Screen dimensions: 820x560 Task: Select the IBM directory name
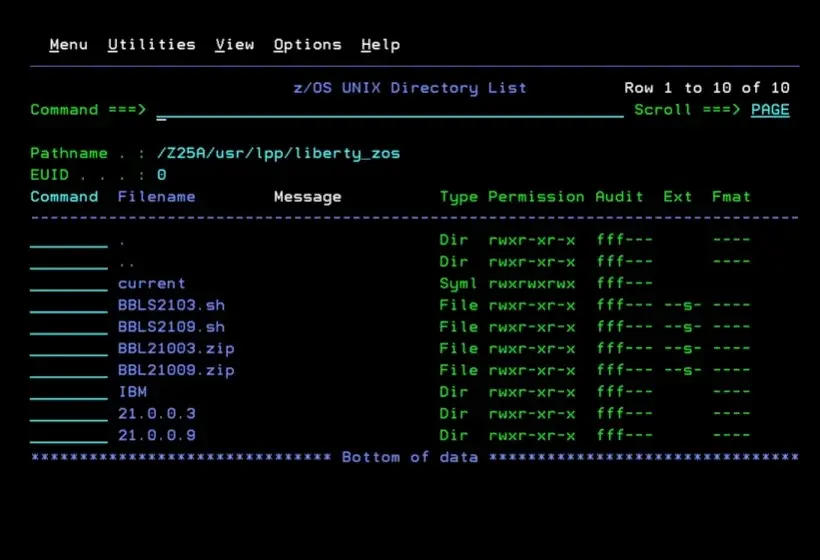132,392
